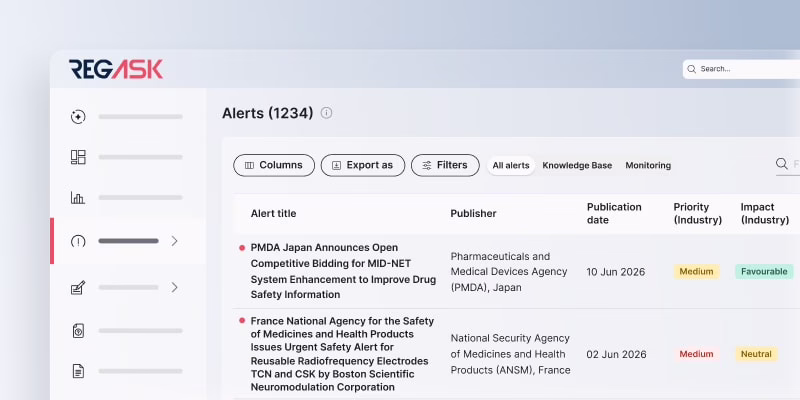Expand the edit note sidebar chevron
This screenshot has height=400, width=800.
(x=174, y=287)
